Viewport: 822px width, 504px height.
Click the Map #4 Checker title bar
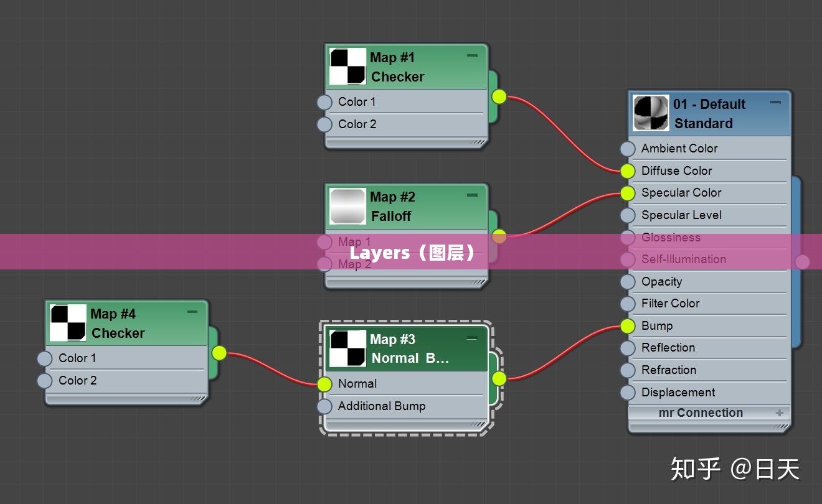click(127, 323)
